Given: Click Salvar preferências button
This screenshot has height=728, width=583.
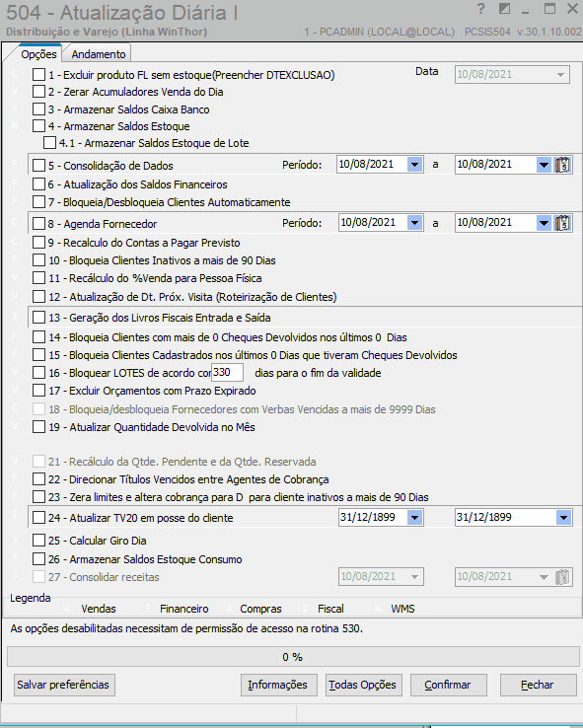Looking at the screenshot, I should [64, 685].
